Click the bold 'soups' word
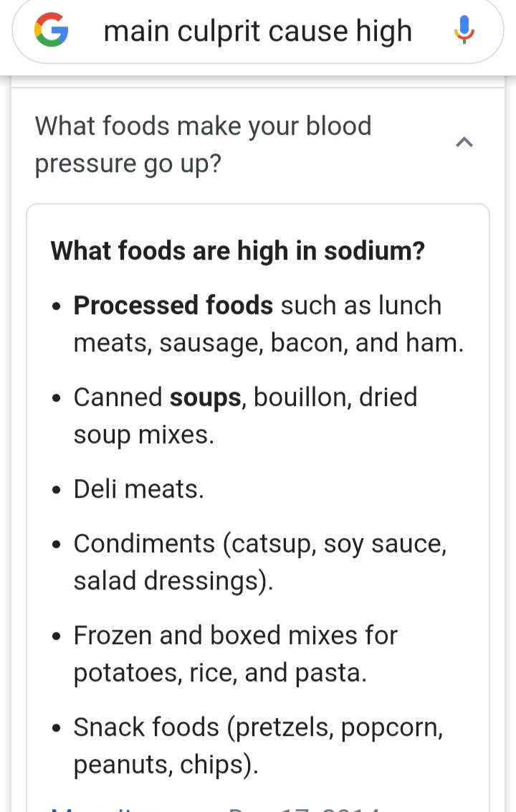Viewport: 516px width, 812px height. pyautogui.click(x=206, y=397)
